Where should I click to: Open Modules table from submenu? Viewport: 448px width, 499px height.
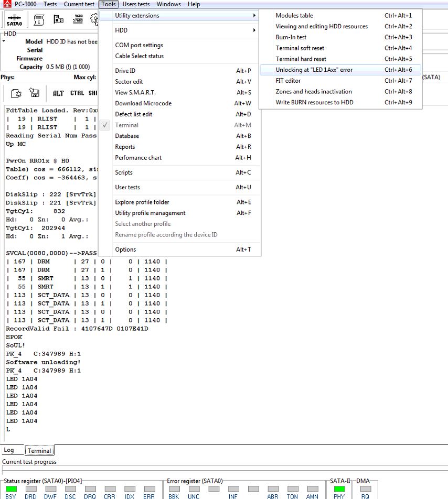point(294,16)
